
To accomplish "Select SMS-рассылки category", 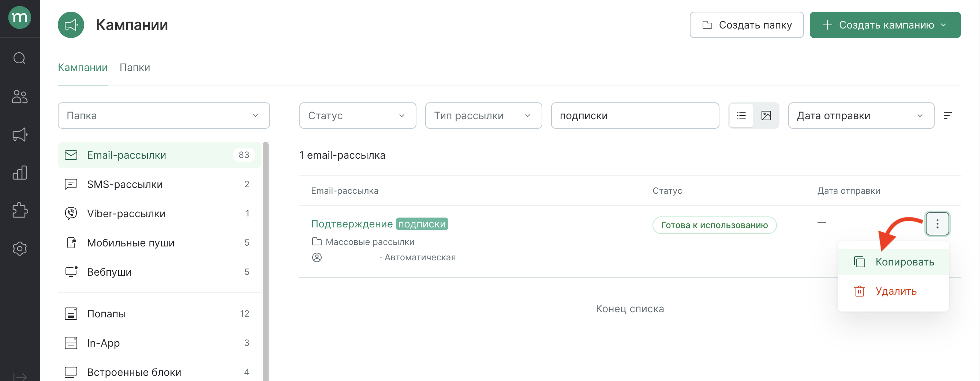I will pos(160,184).
